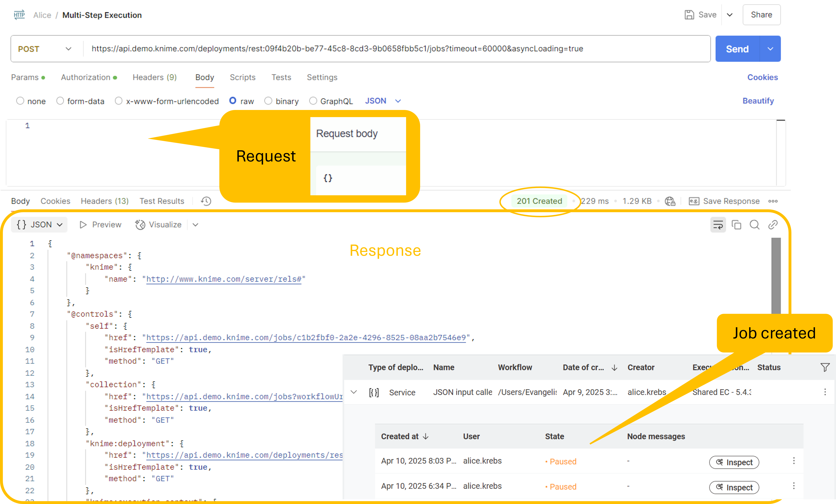Click into the request URL field
Viewport: 836px width, 504px height.
point(397,49)
